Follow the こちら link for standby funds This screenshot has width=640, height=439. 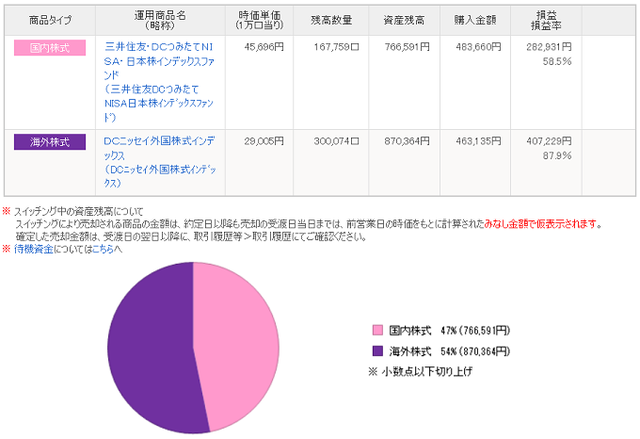102,249
